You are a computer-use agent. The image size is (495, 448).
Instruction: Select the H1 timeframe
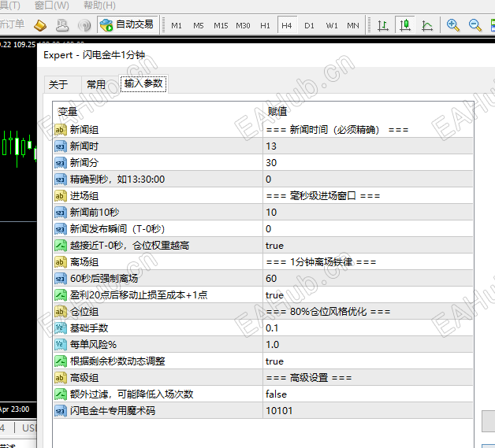coord(265,25)
